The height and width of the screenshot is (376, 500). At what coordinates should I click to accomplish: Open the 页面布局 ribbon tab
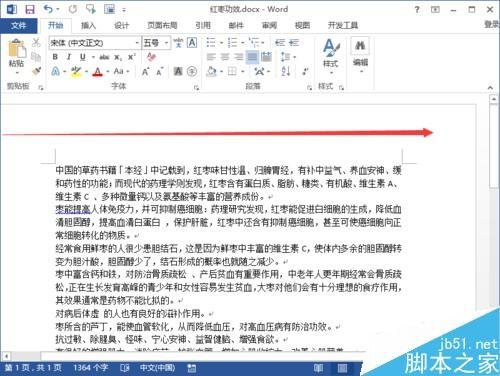[162, 25]
